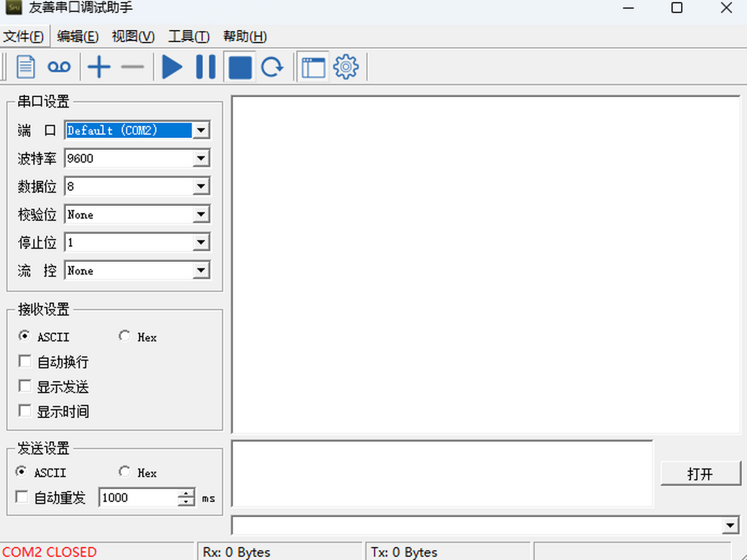
Task: Enable the 自动换行 checkbox
Action: (x=25, y=362)
